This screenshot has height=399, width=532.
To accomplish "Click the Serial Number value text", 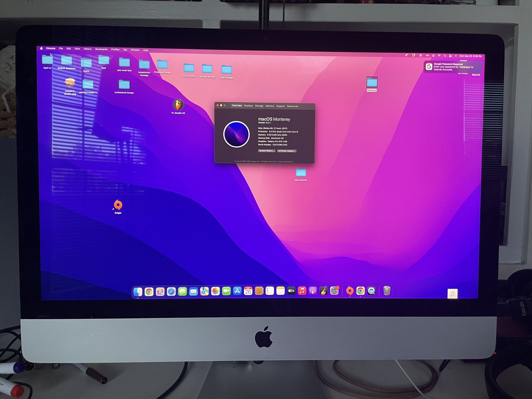I will [280, 145].
